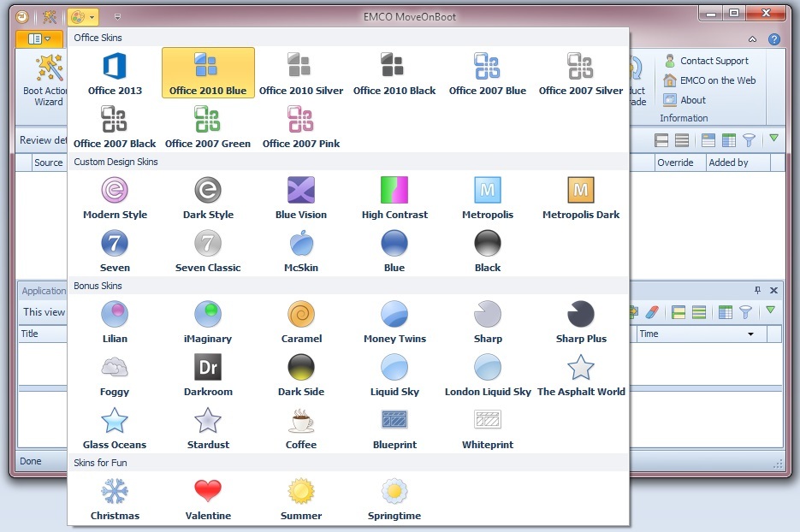Choose the Blueprint skin
This screenshot has width=800, height=532.
tap(394, 428)
